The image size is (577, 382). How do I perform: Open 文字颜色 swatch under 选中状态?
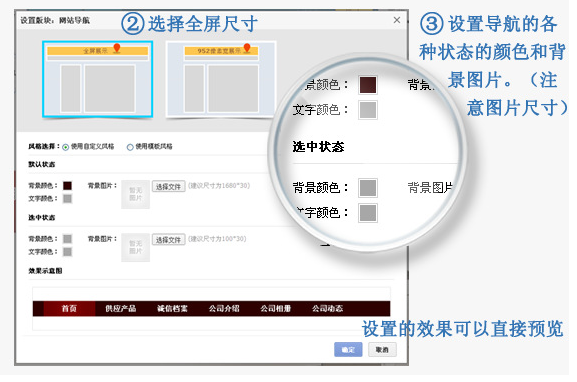click(67, 252)
